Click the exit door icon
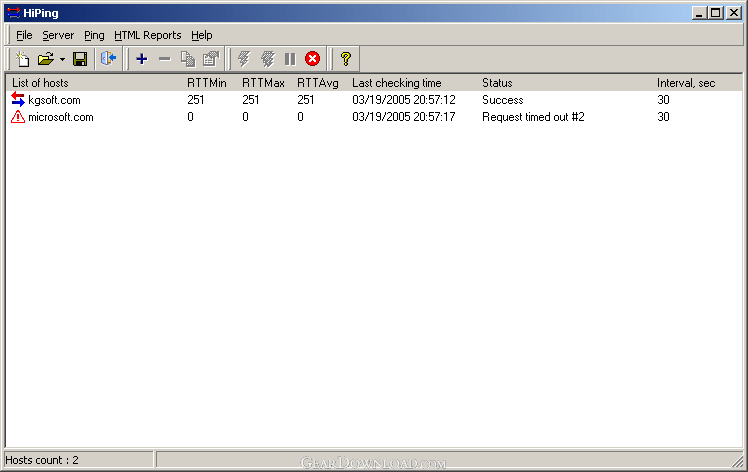748x472 pixels. tap(108, 59)
